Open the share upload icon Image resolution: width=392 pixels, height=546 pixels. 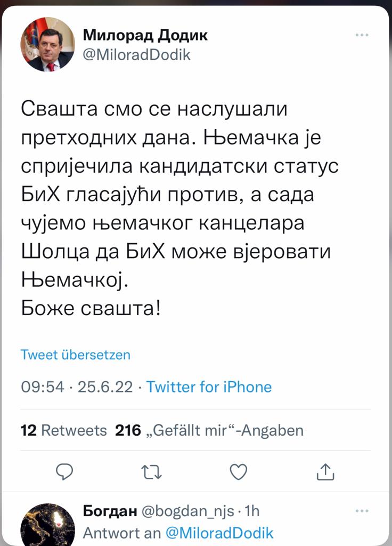(x=325, y=471)
